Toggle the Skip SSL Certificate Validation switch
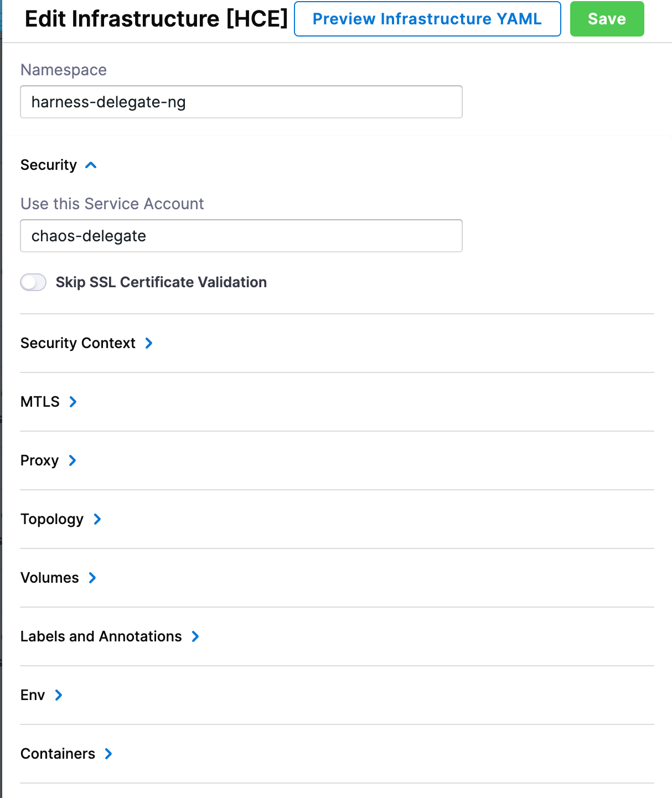Image resolution: width=672 pixels, height=798 pixels. point(33,282)
